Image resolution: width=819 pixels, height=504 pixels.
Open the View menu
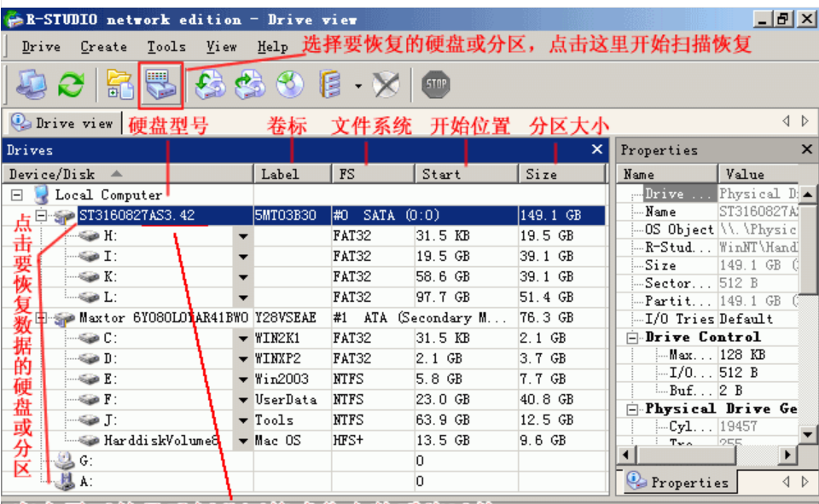(222, 47)
